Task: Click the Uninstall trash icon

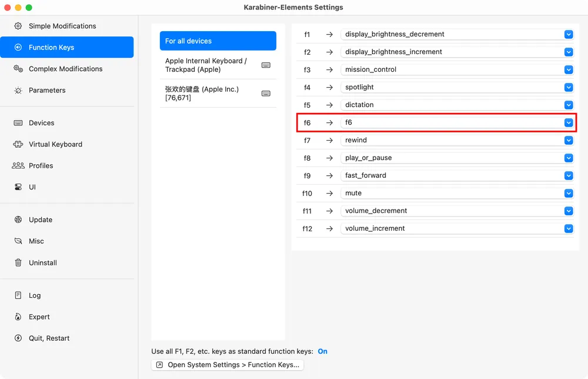Action: click(18, 262)
